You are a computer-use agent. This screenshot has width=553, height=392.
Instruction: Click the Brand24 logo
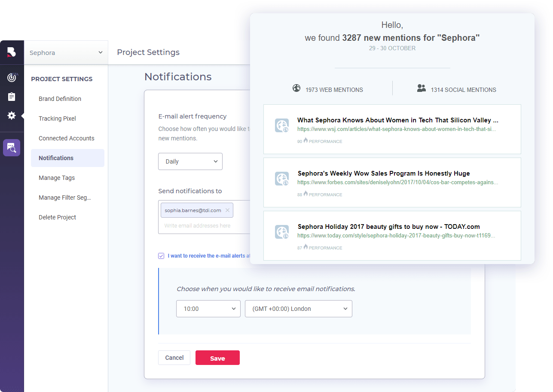pos(11,52)
